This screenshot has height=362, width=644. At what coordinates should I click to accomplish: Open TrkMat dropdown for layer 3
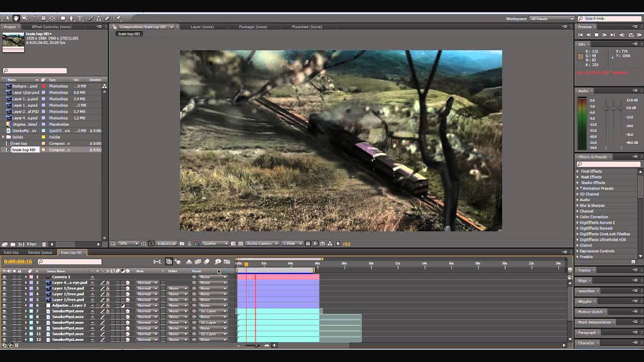pos(177,289)
